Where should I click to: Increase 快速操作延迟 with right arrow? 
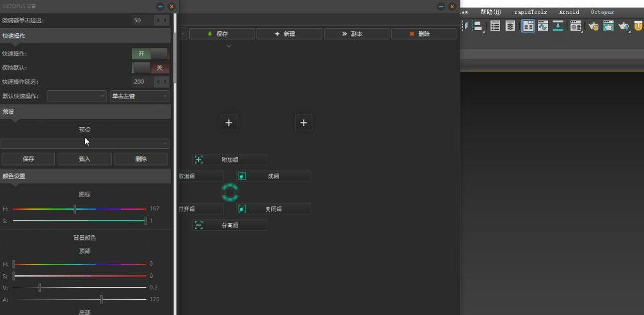[x=165, y=82]
